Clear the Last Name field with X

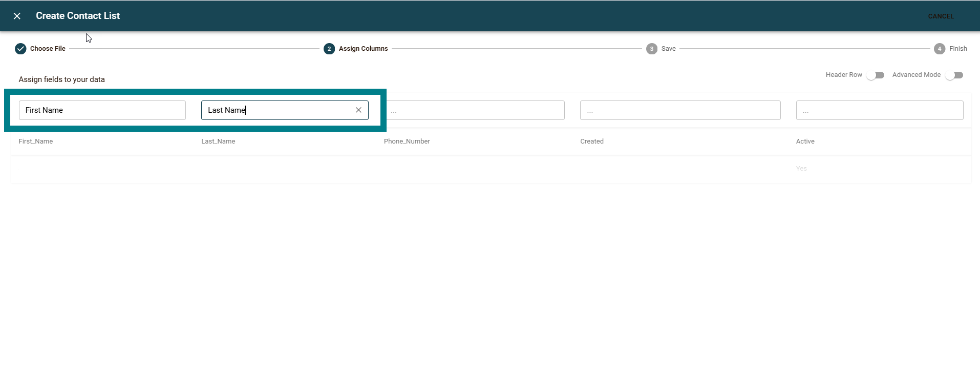[358, 110]
